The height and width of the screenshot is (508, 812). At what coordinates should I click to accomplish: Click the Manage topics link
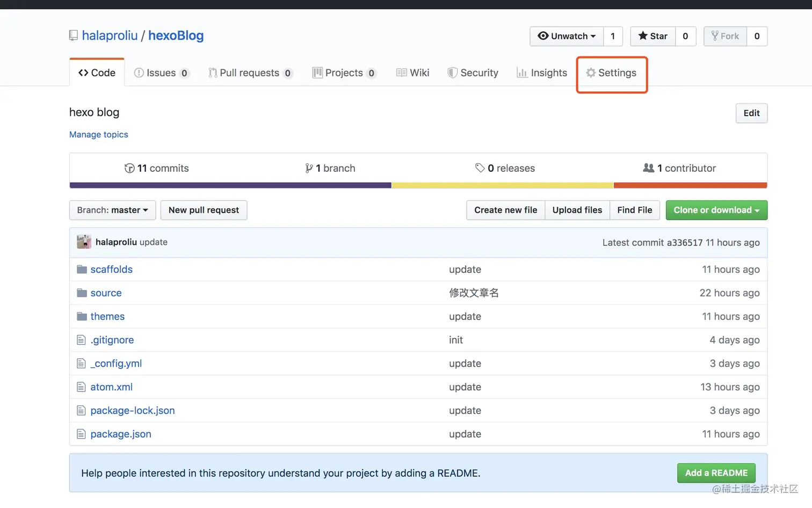point(99,134)
